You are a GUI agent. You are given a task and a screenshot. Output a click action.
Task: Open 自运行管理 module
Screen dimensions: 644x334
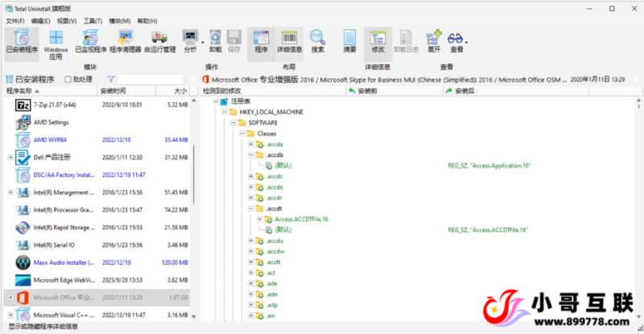(159, 42)
